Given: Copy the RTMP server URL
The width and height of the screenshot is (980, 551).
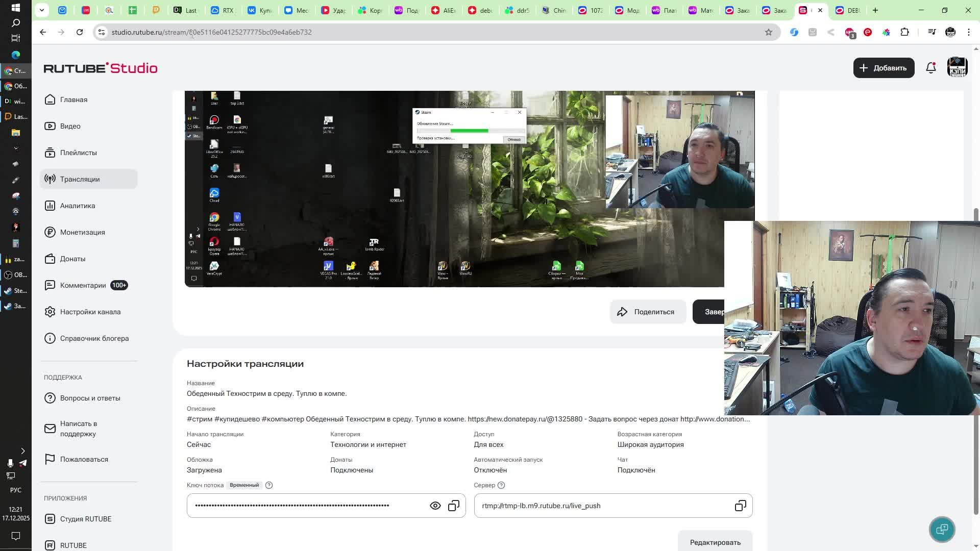Looking at the screenshot, I should pos(740,506).
